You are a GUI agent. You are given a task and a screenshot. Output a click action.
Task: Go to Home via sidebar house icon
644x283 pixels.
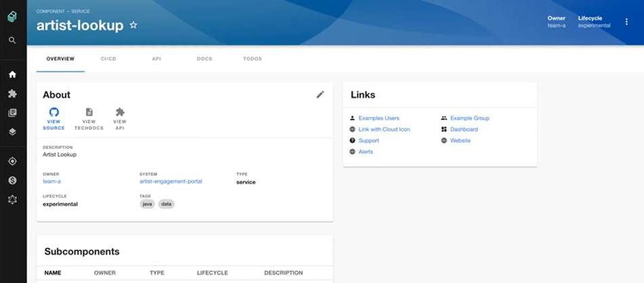[12, 74]
